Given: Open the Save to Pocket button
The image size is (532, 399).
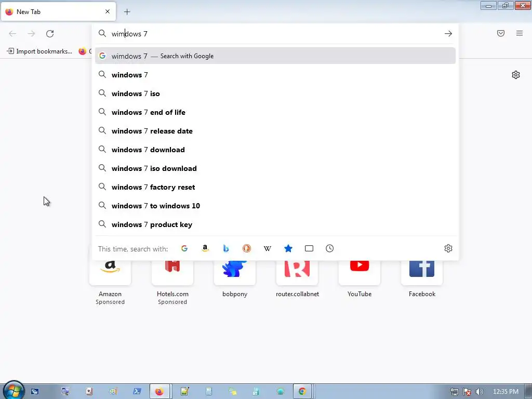Looking at the screenshot, I should pos(501,33).
